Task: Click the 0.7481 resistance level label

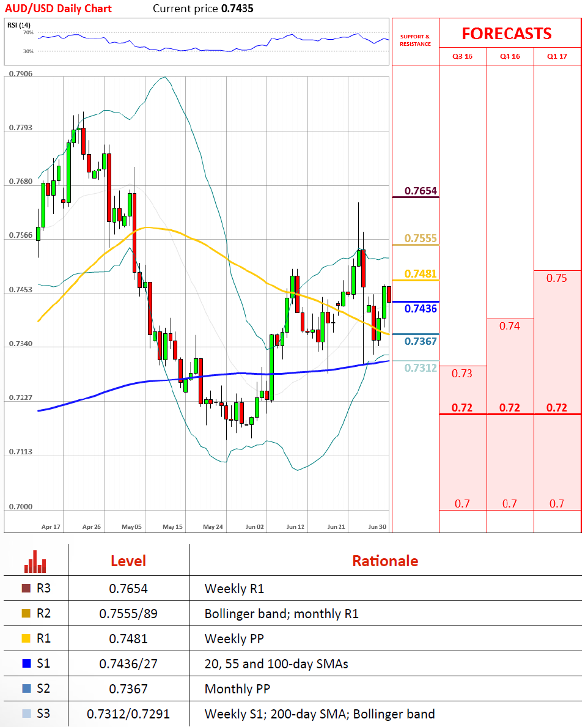Action: click(421, 273)
